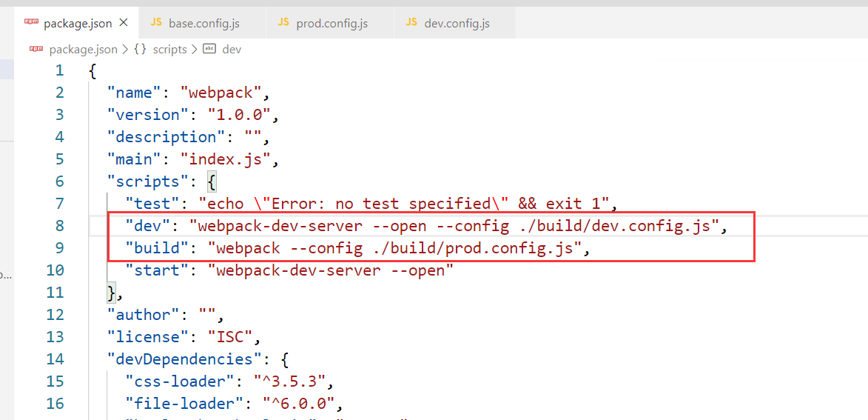Click the braces icon before scripts breadcrumb
The image size is (868, 420).
click(141, 50)
